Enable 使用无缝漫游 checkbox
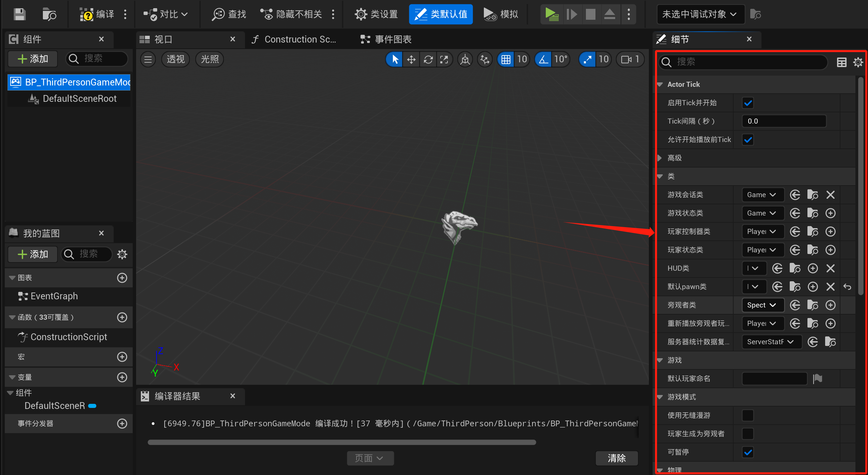The width and height of the screenshot is (868, 475). click(748, 415)
